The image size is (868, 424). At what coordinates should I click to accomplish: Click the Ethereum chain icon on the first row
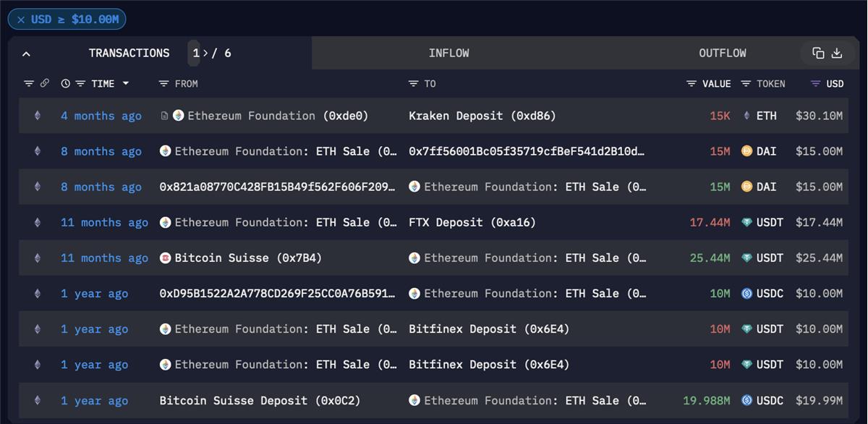[38, 116]
